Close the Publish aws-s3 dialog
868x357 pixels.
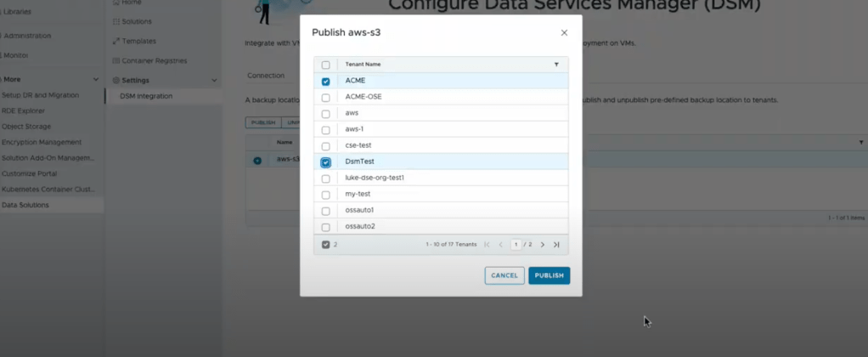click(564, 33)
